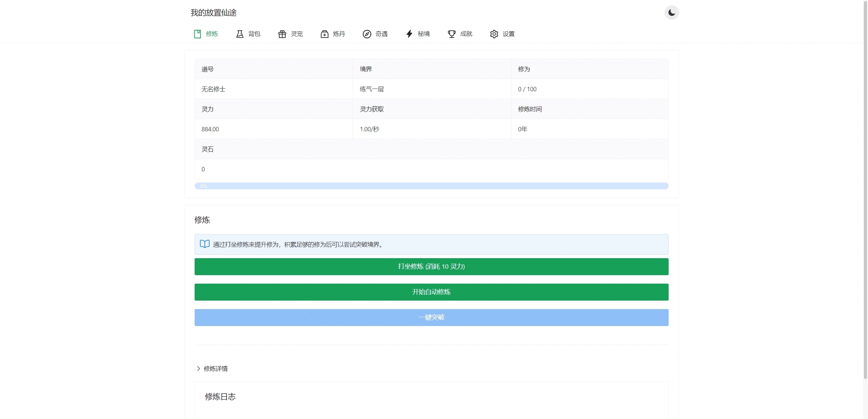Click the 无名修士 name cell

(274, 89)
